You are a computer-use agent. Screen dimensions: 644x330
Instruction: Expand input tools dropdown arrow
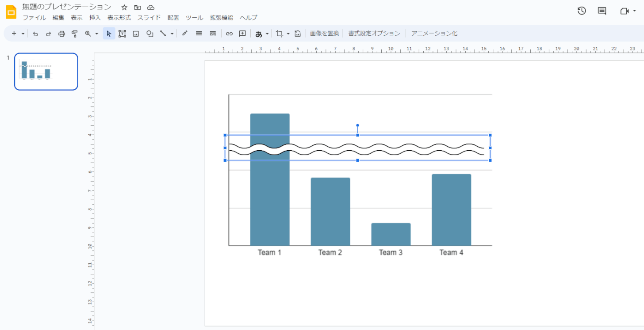267,34
